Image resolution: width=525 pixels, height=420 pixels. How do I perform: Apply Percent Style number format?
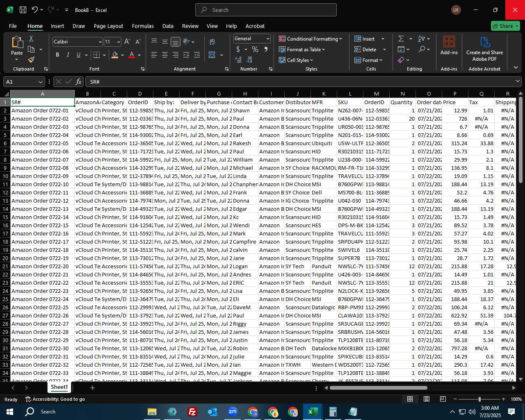tap(255, 49)
